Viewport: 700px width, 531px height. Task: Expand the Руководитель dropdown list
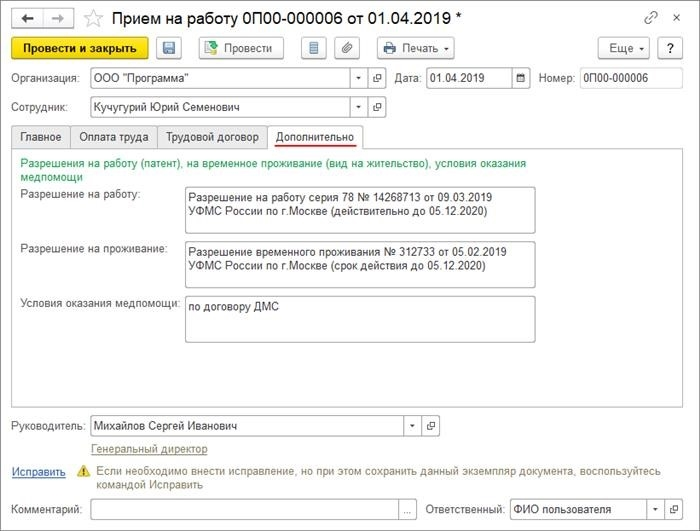pyautogui.click(x=412, y=426)
